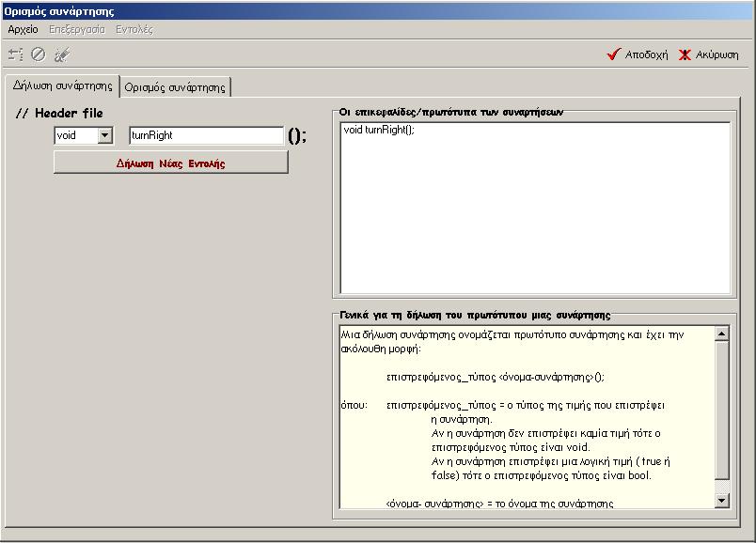Open the Εντολές menu
Image resolution: width=756 pixels, height=543 pixels.
134,29
